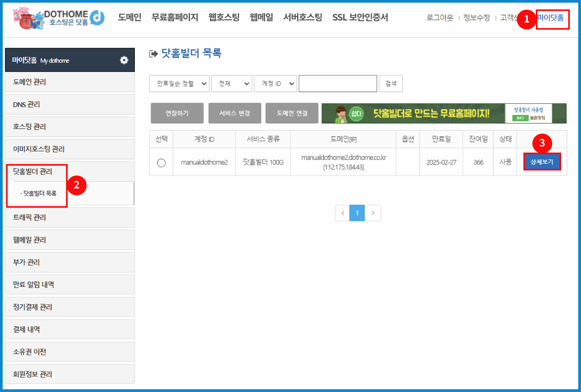Open the 전체 filter dropdown

tap(232, 84)
